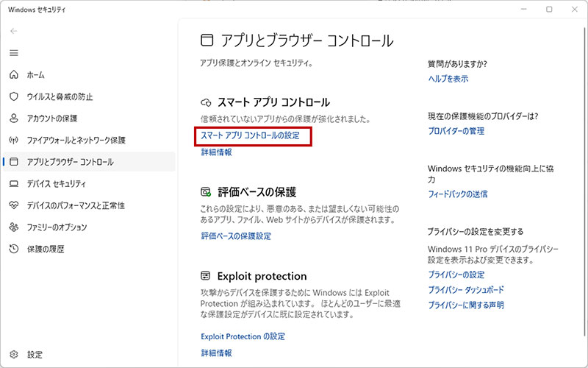Open Exploit Protection の設定 link

point(243,336)
